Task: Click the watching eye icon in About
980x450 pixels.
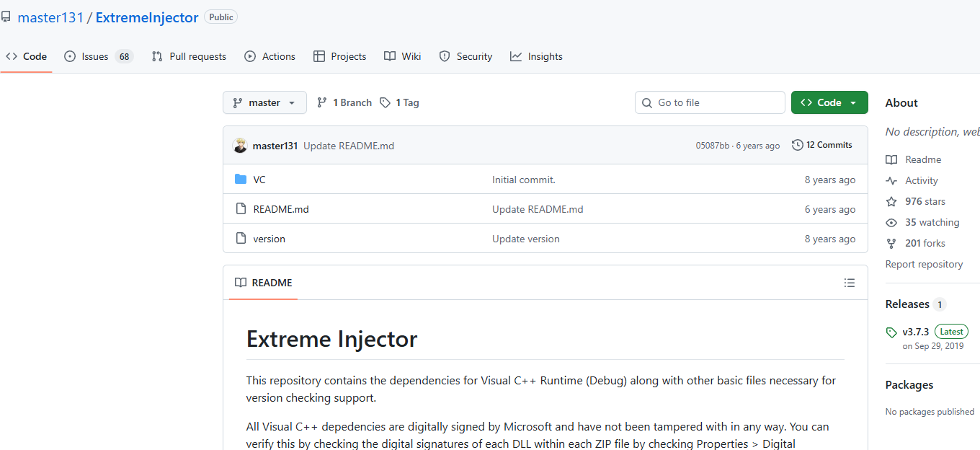Action: coord(891,222)
